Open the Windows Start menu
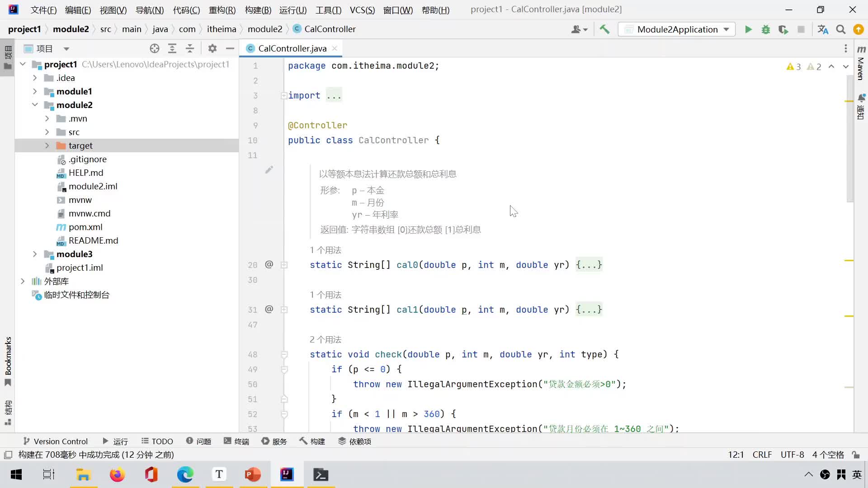Screen dimensions: 868x488 (16, 474)
